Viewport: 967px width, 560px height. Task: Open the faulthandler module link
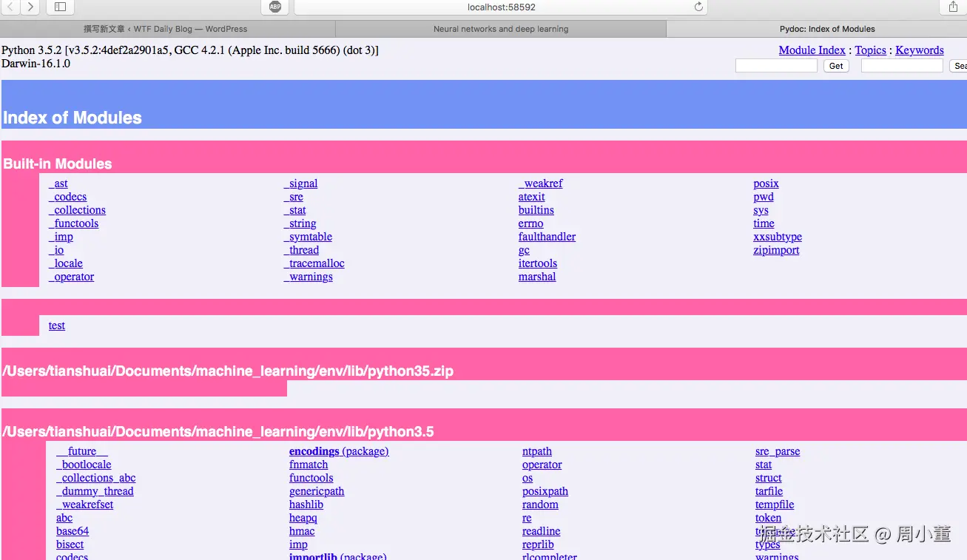547,237
